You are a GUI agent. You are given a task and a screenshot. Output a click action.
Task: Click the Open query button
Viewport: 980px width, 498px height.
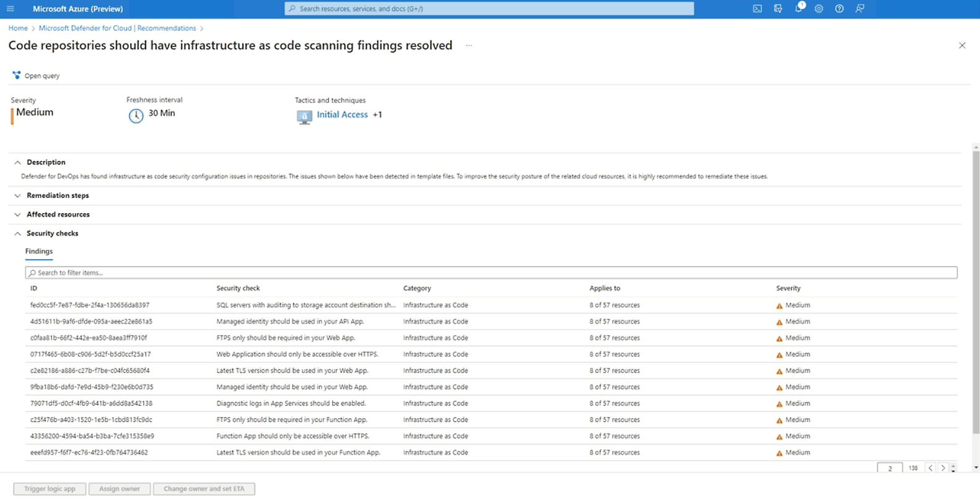pos(36,76)
